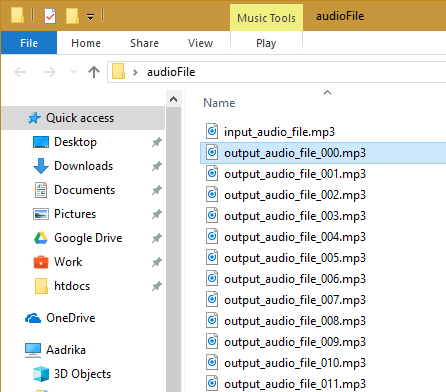Select file output_audio_file_009.mp3

click(295, 342)
